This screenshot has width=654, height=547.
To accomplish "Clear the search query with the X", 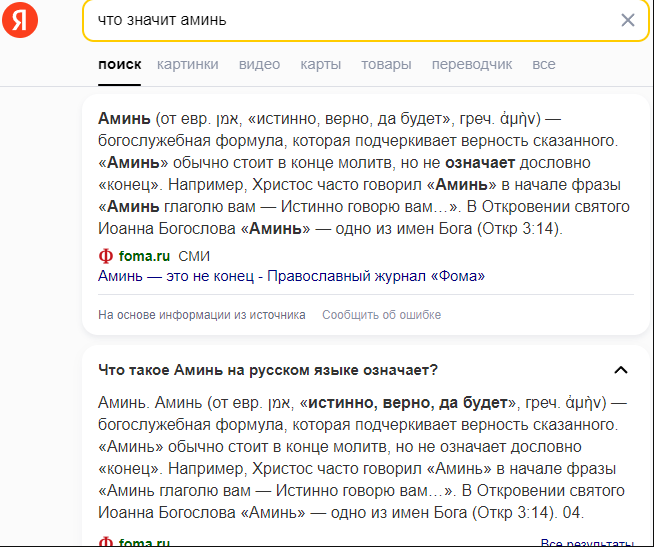I will click(x=627, y=20).
